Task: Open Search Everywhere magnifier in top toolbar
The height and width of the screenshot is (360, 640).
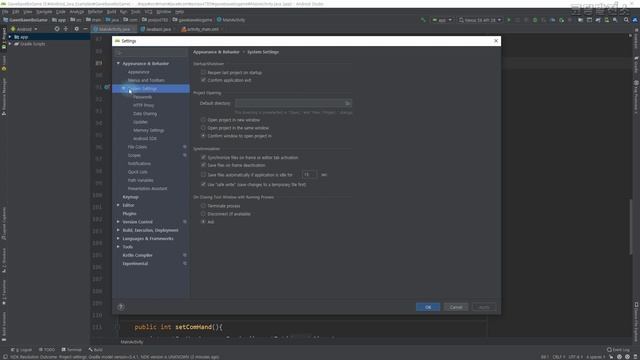Action: 626,20
